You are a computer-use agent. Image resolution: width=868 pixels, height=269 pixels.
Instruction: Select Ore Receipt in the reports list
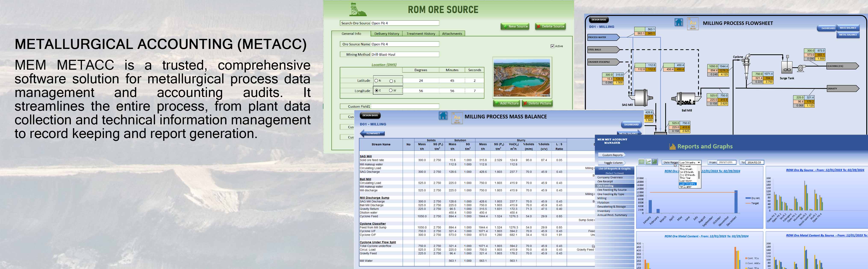tap(615, 181)
